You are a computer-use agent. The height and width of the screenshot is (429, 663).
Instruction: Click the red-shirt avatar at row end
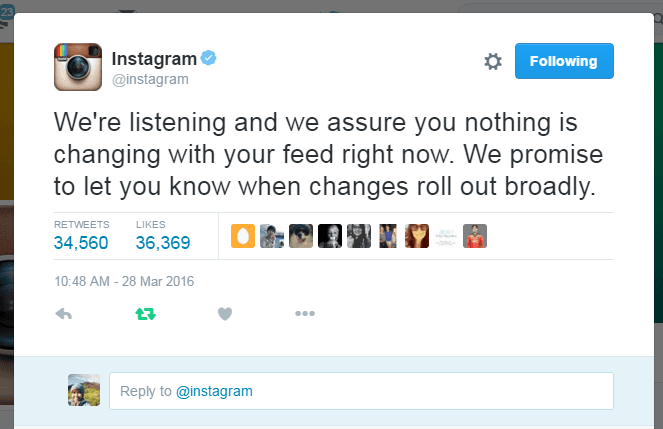click(475, 236)
